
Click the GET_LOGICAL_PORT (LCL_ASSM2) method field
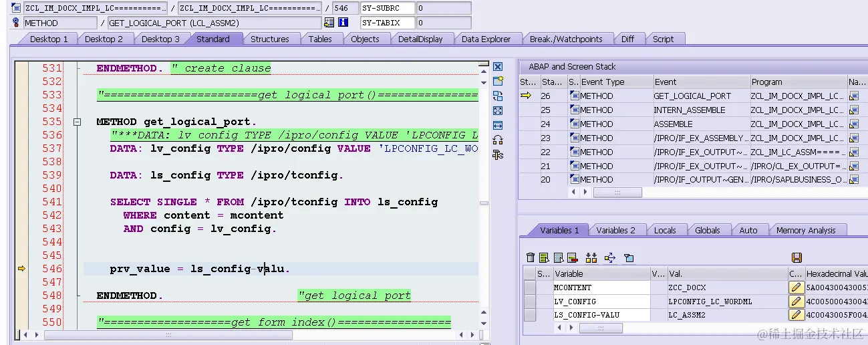pos(214,22)
